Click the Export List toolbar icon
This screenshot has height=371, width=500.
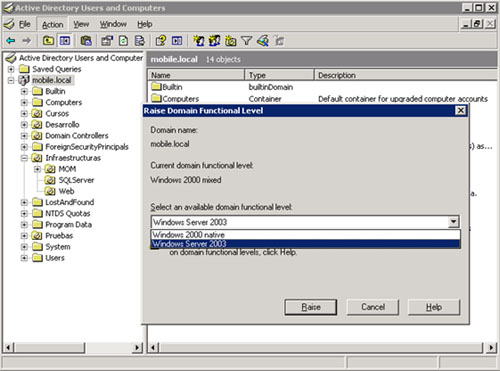pos(140,41)
